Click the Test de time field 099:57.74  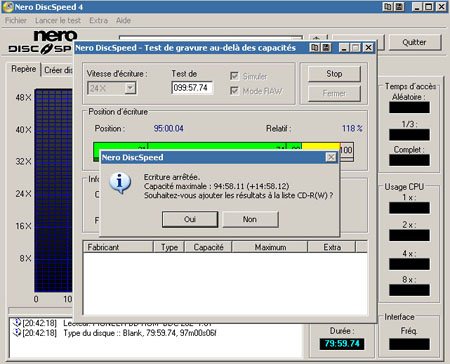(x=192, y=88)
